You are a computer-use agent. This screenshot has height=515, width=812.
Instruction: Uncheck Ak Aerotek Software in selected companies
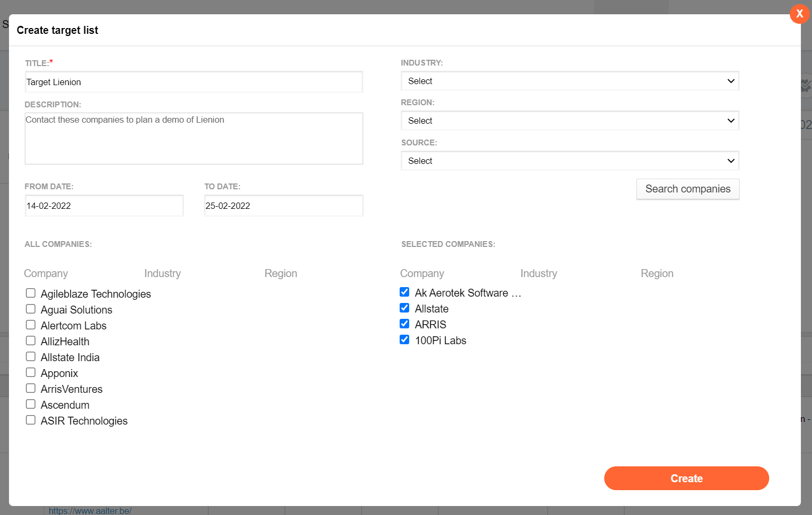(404, 292)
